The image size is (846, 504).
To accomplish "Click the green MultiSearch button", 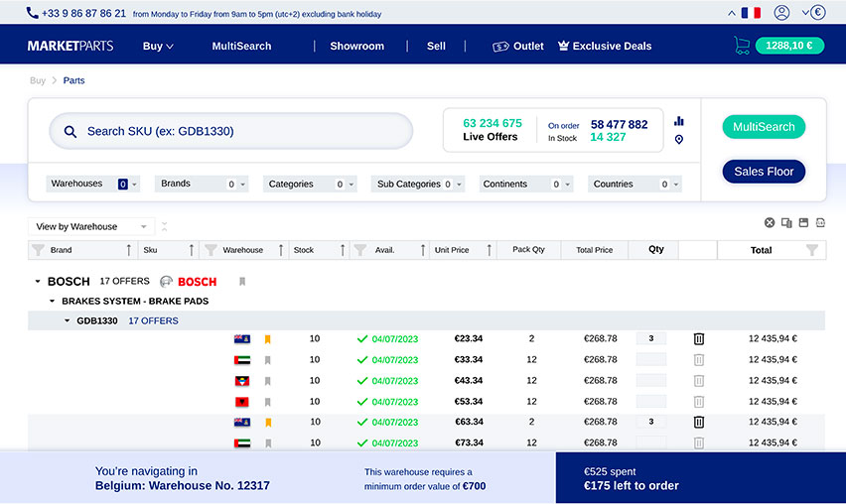I will click(x=764, y=127).
